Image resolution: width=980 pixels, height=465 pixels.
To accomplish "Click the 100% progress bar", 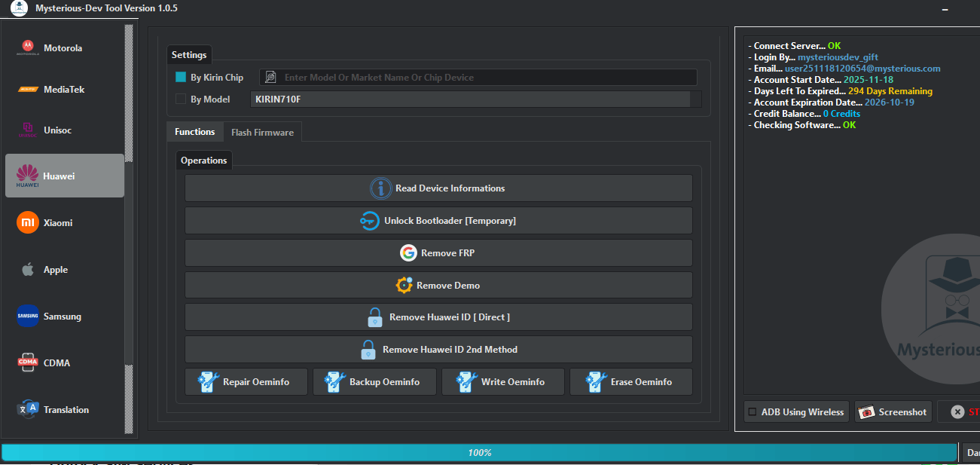I will [480, 452].
